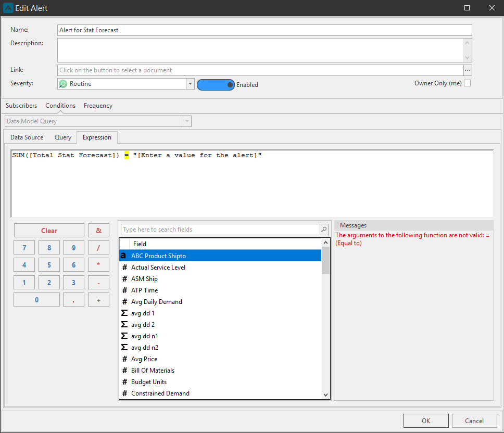Click the OK button
Viewport: 504px width, 433px height.
[x=426, y=421]
